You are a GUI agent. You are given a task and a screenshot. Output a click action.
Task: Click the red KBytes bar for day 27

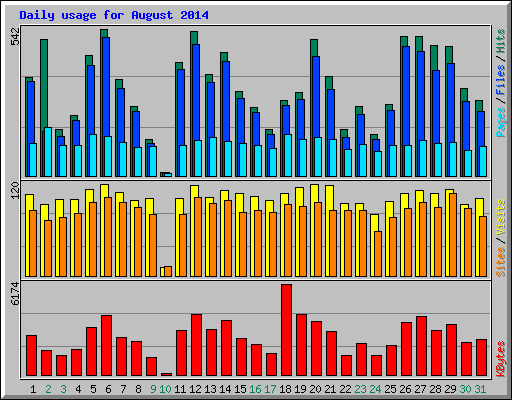(x=421, y=346)
